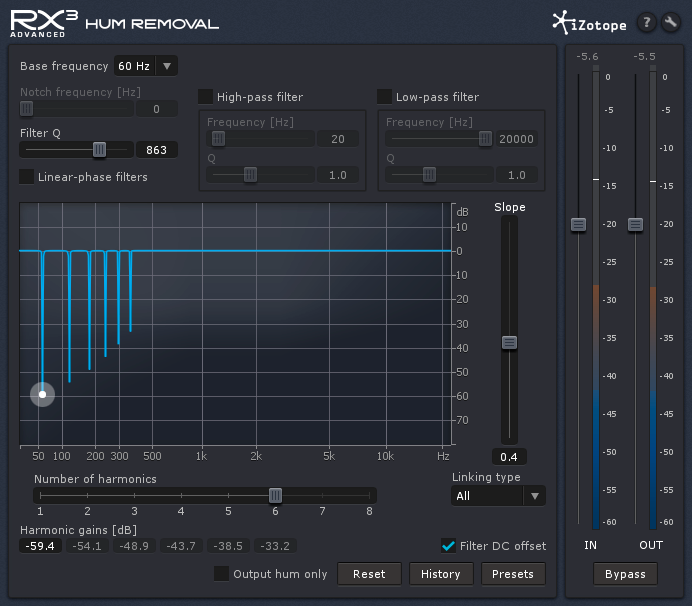Click the 60 Hz base frequency field
Viewport: 692px width, 606px height.
tap(134, 66)
